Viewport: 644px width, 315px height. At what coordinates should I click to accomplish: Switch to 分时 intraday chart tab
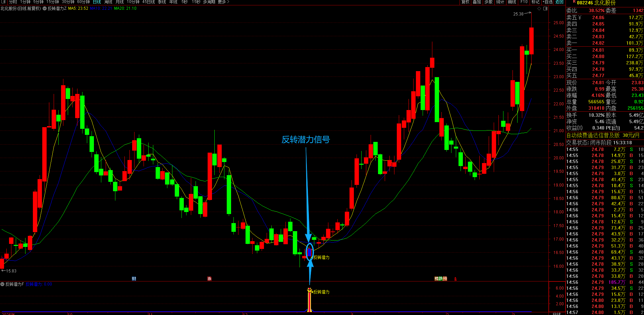(x=13, y=2)
